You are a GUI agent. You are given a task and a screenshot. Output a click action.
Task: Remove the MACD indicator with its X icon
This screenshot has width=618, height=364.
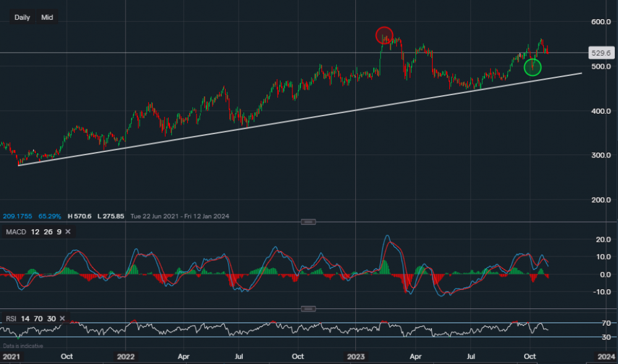68,232
